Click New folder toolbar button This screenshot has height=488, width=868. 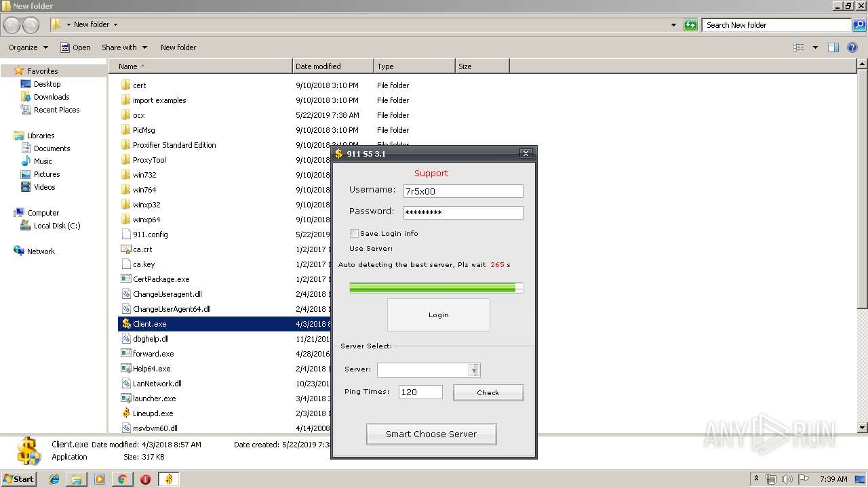[x=178, y=47]
